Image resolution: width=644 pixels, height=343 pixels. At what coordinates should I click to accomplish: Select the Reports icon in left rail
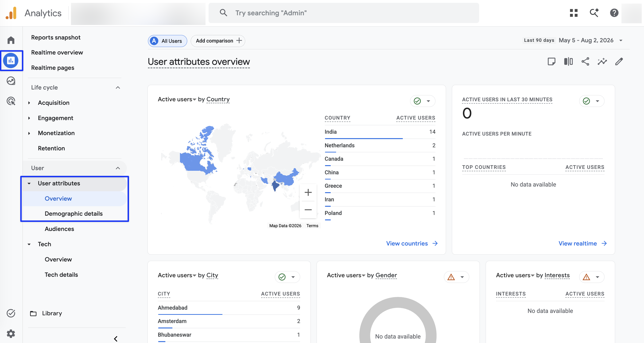click(11, 61)
